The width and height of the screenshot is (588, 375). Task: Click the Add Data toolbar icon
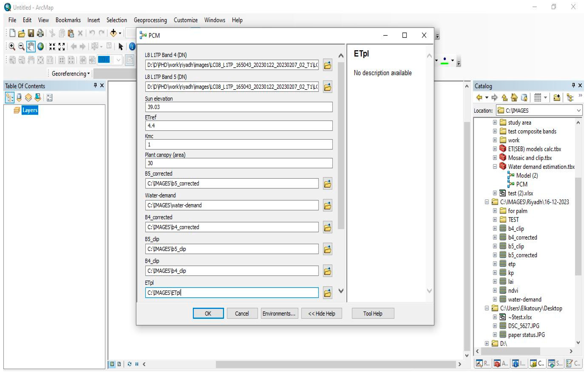[x=113, y=33]
